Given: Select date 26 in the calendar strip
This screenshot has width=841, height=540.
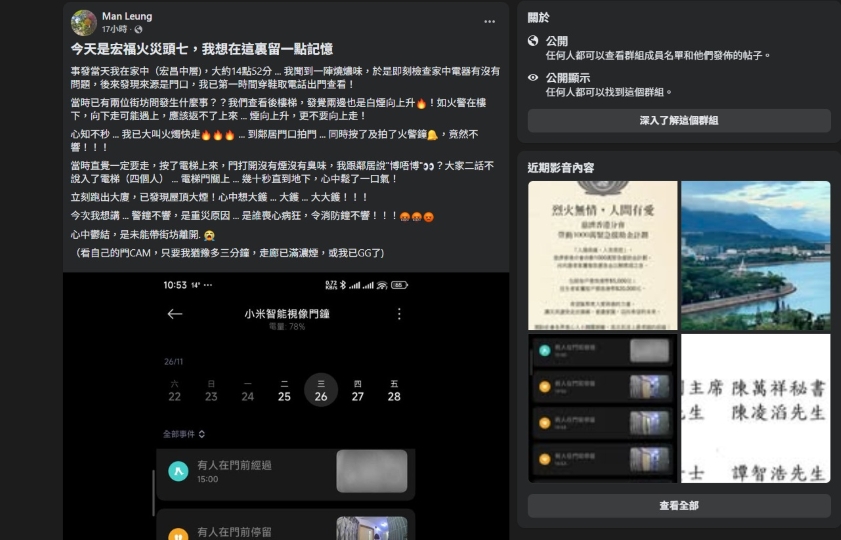Looking at the screenshot, I should (320, 391).
